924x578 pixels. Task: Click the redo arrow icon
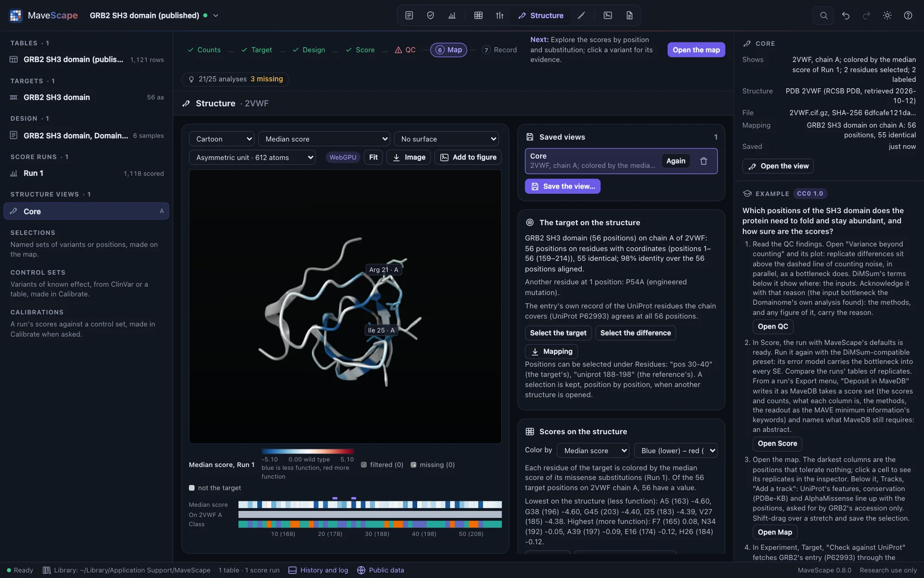866,15
